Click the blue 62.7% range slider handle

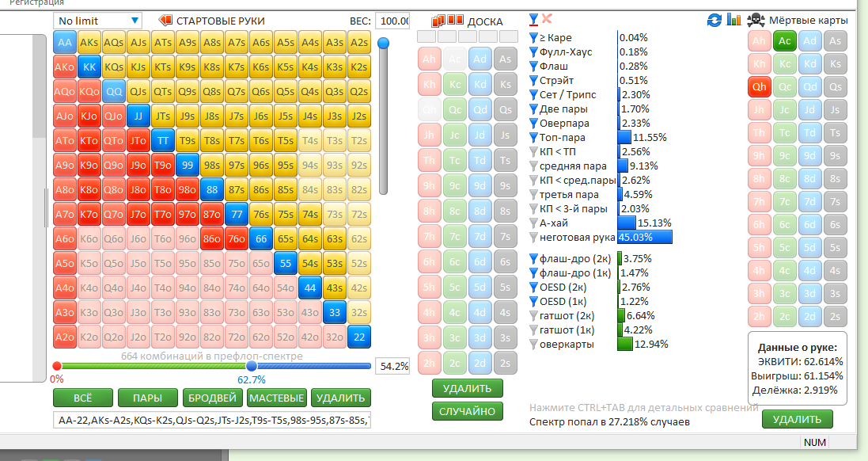[x=252, y=366]
